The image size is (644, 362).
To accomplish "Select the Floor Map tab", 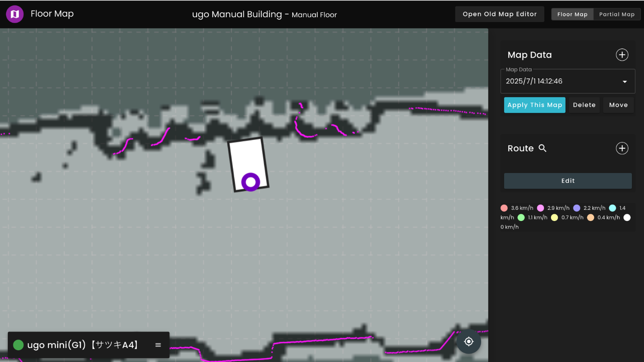I will (572, 14).
